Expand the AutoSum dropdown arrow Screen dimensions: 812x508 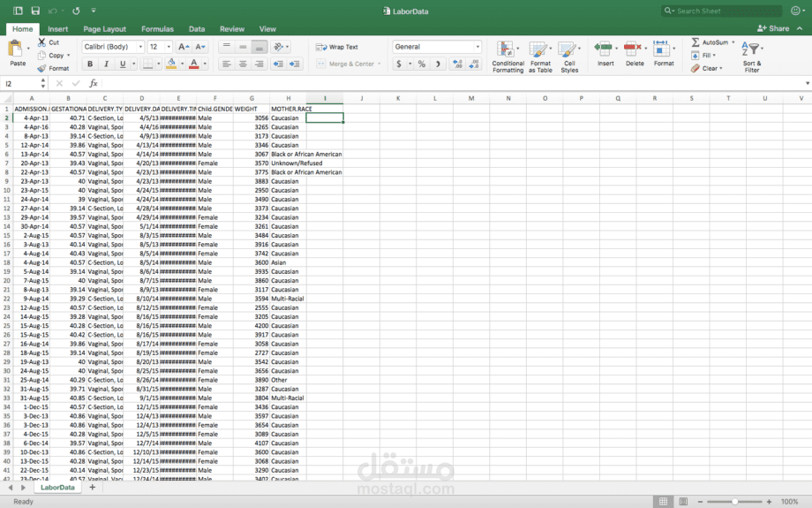(x=733, y=42)
